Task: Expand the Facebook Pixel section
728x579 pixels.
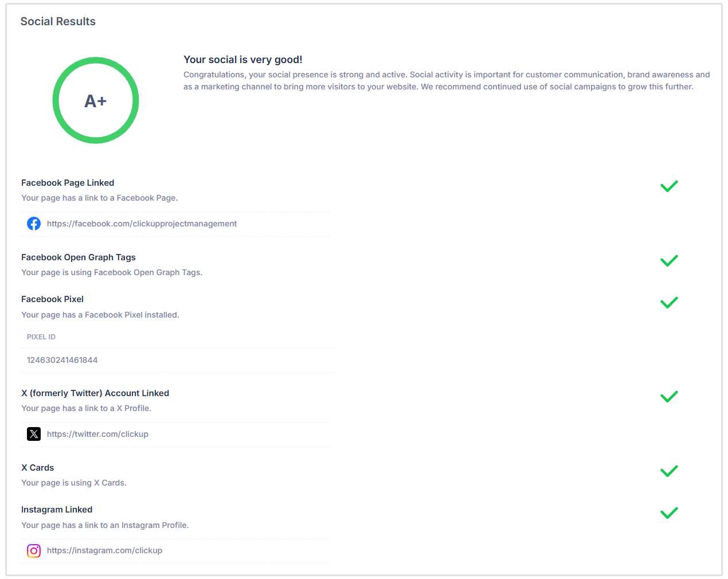Action: [x=52, y=299]
